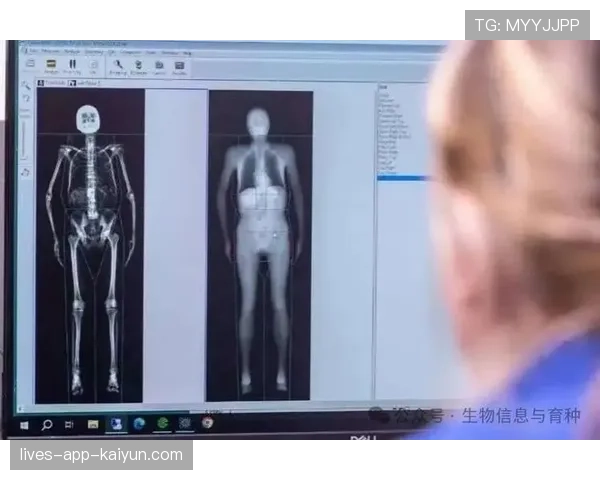The height and width of the screenshot is (480, 600).
Task: Click the vertical zoom slider in left sidebar
Action: coord(24,138)
